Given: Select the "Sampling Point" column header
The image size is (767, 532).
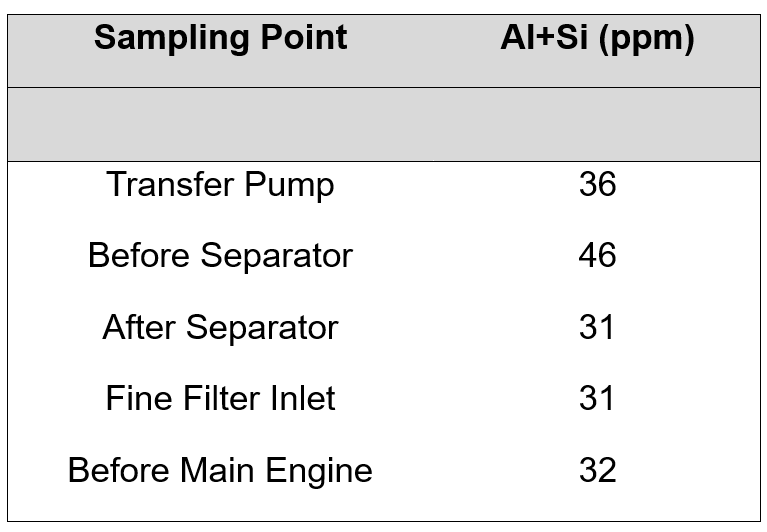Looking at the screenshot, I should (x=220, y=39).
